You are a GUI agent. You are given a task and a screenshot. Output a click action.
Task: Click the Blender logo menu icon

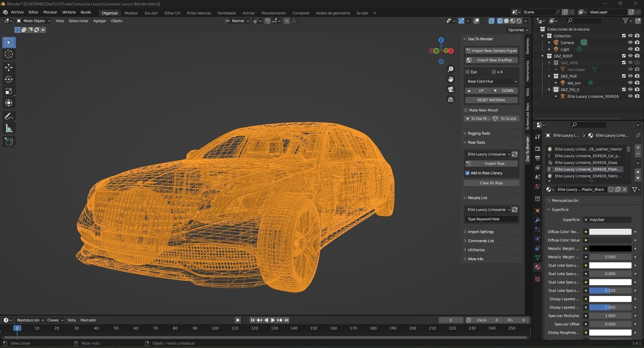[x=5, y=12]
